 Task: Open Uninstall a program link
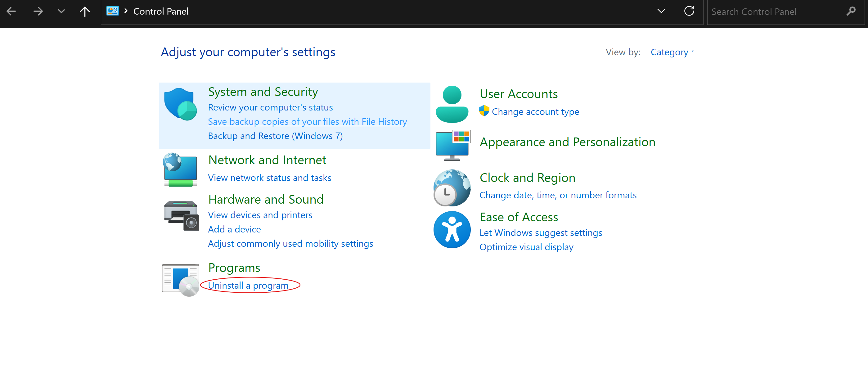click(248, 285)
